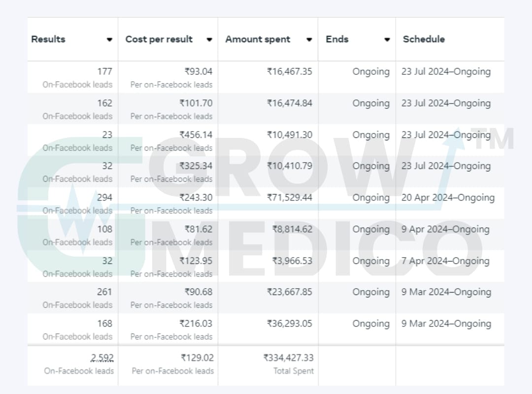This screenshot has height=394, width=532.
Task: Click the ₹8,814.62 amount spent cell
Action: (x=292, y=229)
